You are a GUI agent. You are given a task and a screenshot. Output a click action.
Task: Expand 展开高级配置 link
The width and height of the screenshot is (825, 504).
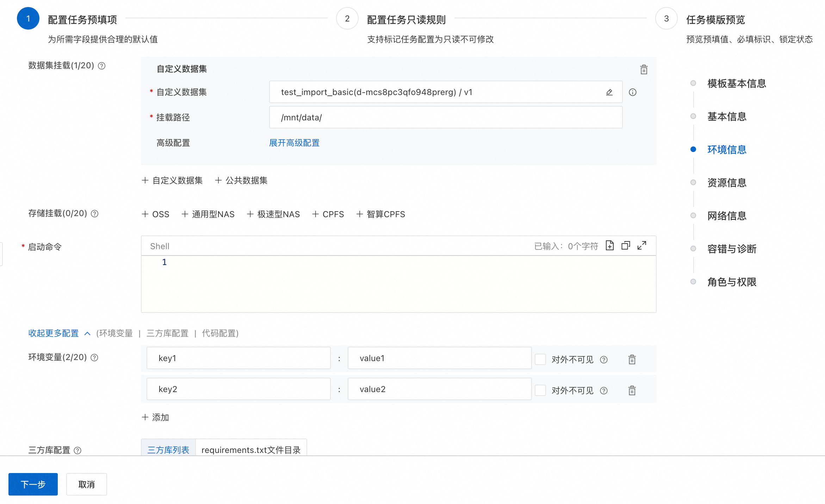tap(294, 143)
